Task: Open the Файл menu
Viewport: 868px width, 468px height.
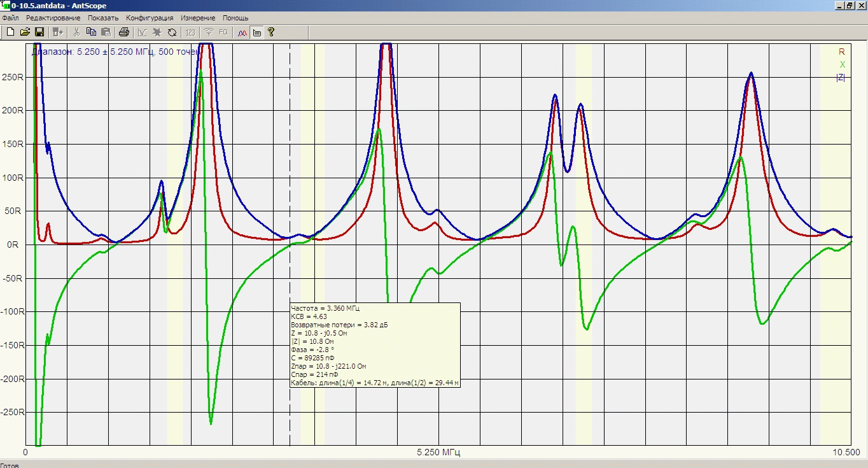Action: [x=10, y=18]
